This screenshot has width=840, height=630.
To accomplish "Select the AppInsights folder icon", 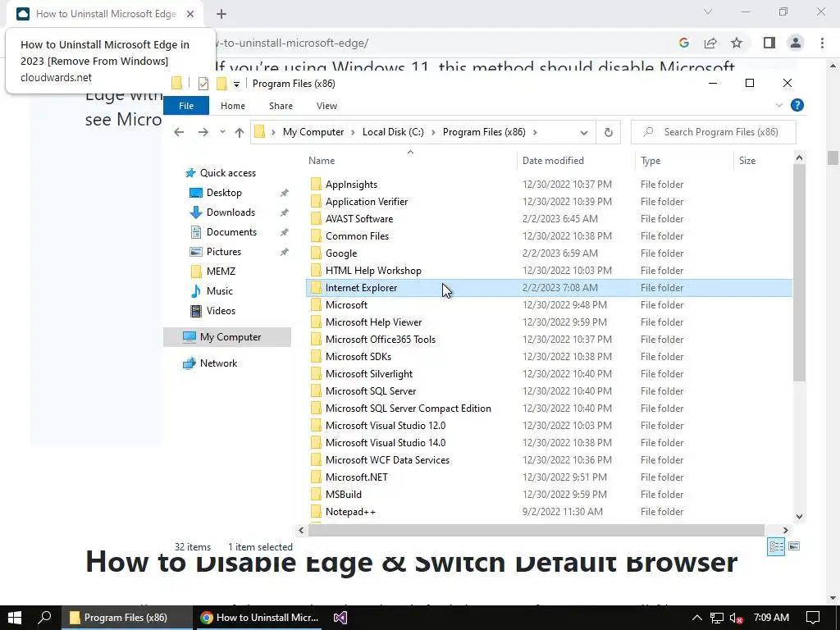I will [316, 185].
